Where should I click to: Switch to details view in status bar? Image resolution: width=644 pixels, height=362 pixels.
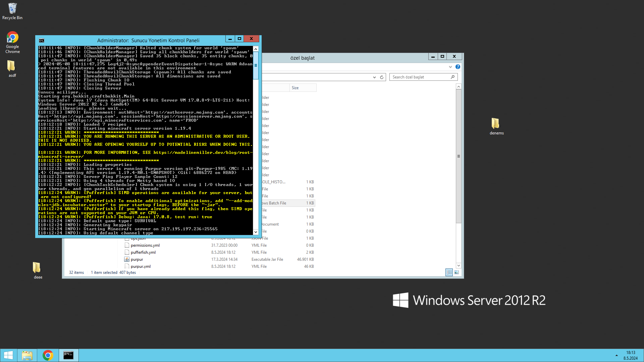[449, 273]
